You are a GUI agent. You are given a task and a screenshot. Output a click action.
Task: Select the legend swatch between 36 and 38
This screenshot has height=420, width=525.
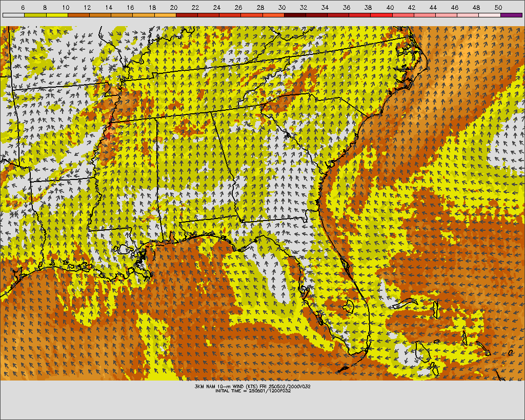click(360, 15)
